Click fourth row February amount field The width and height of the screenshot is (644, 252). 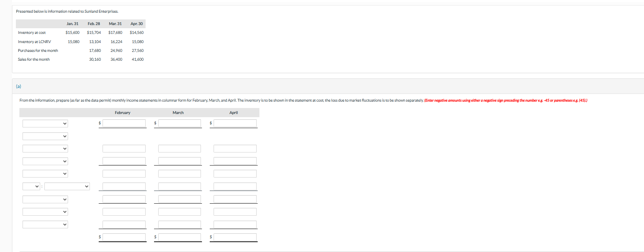[x=124, y=161]
